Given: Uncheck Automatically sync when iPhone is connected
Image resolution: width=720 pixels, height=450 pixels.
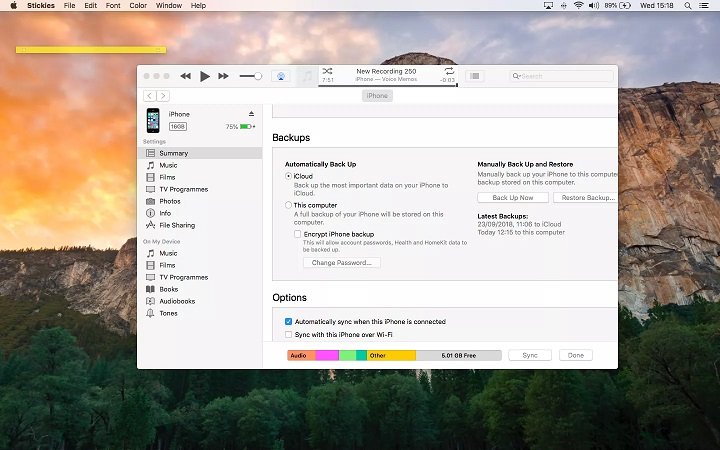Looking at the screenshot, I should pyautogui.click(x=289, y=322).
